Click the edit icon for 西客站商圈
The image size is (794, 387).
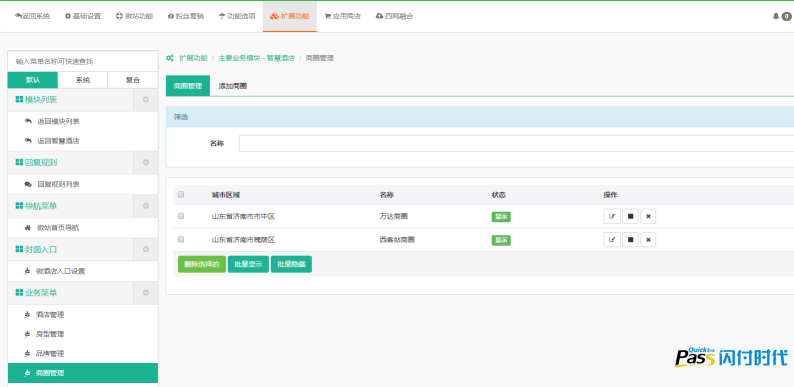[612, 240]
